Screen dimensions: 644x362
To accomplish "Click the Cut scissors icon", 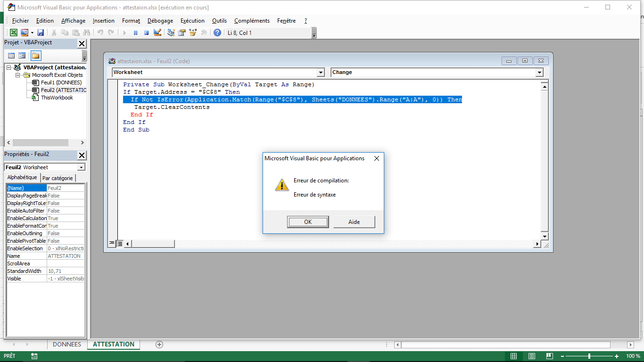I will pyautogui.click(x=54, y=33).
